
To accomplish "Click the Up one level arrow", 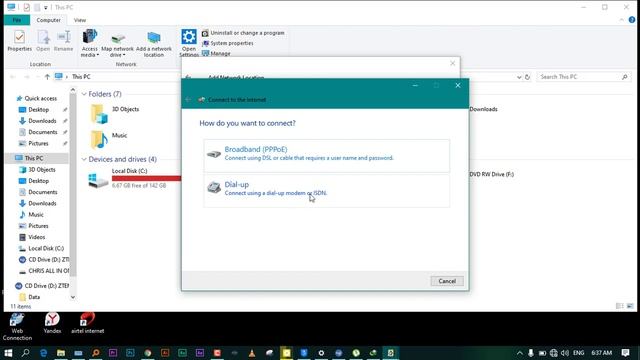I will 47,77.
